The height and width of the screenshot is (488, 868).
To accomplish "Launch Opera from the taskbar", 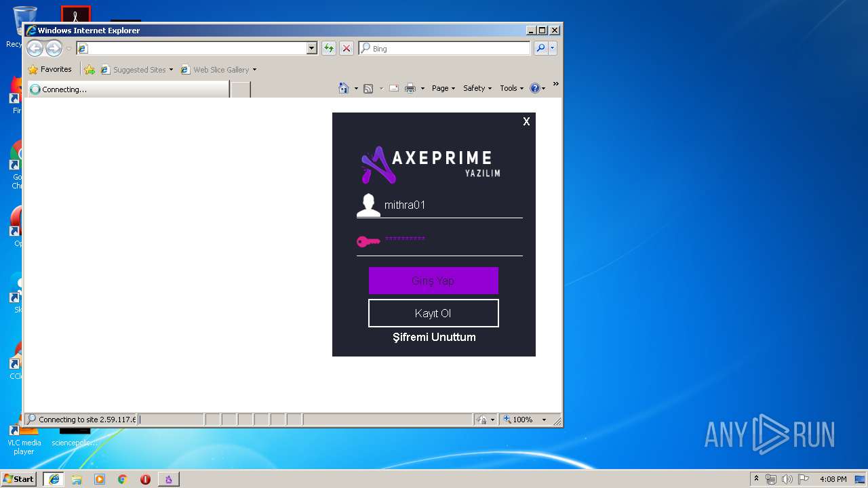I will [145, 479].
